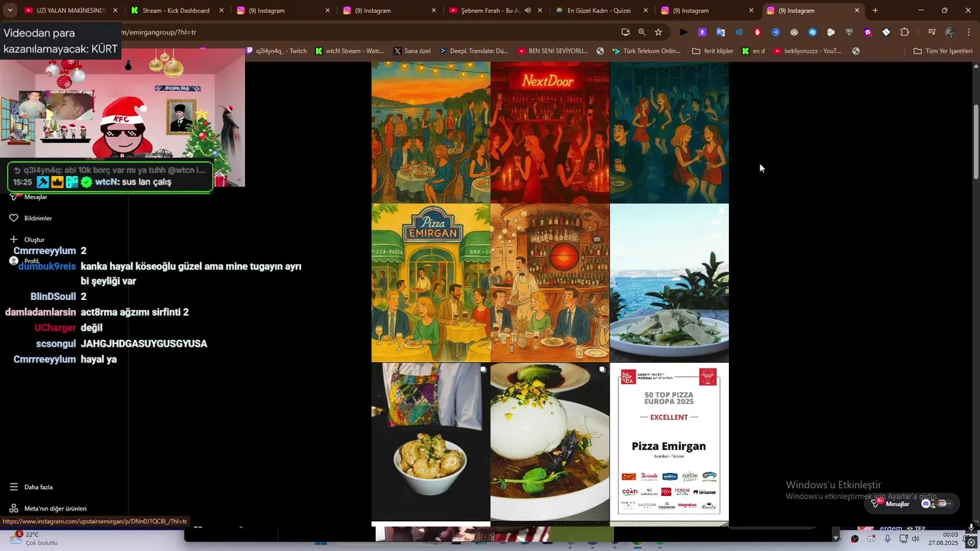Open the Sana özel bookmark

point(412,51)
